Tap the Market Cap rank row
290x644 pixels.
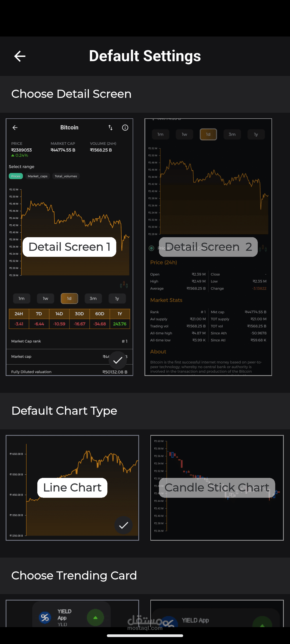point(69,341)
